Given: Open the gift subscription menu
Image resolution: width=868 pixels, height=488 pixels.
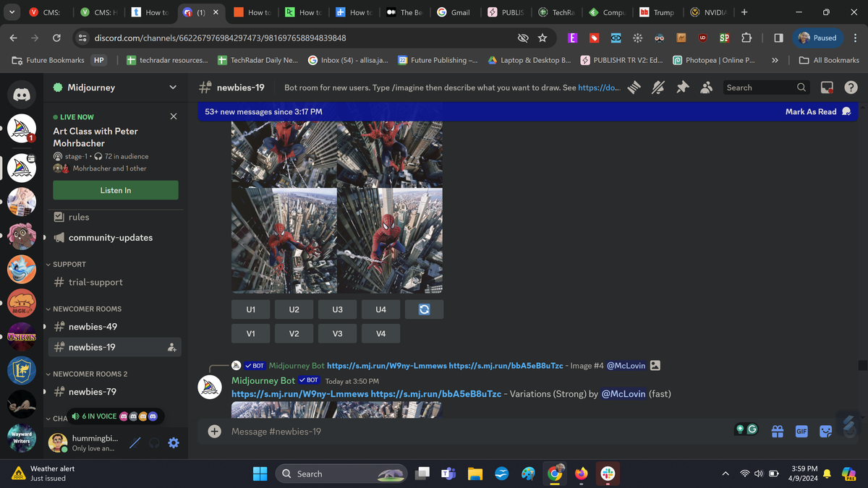Looking at the screenshot, I should tap(777, 431).
